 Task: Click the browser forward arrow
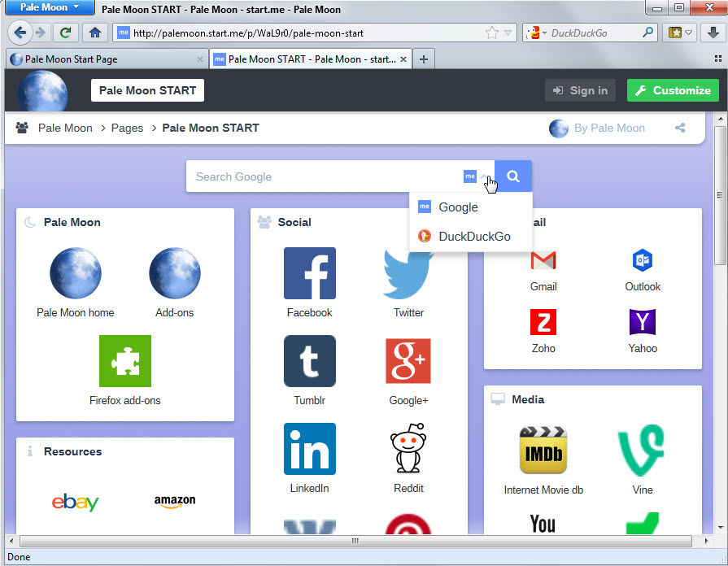pos(41,33)
